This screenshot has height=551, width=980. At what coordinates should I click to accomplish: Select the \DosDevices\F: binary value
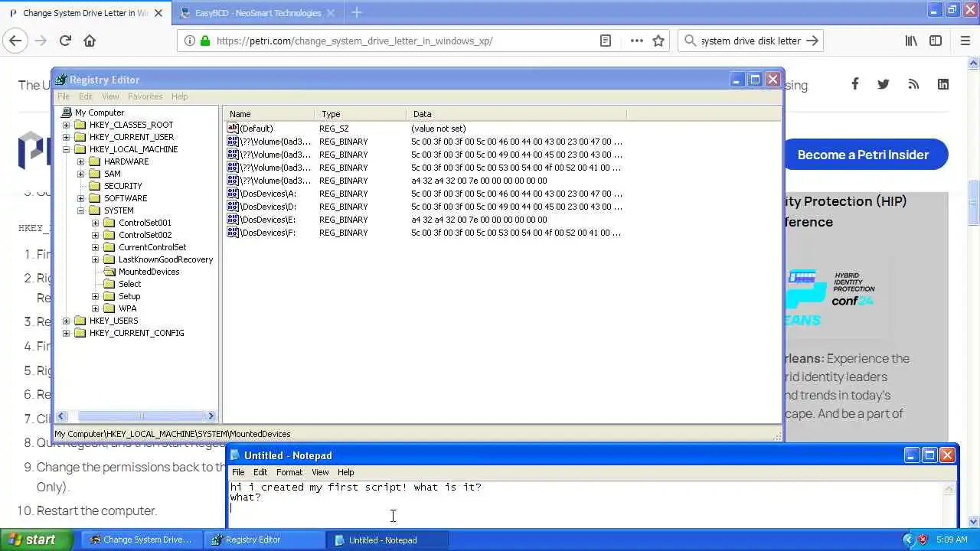[x=268, y=233]
